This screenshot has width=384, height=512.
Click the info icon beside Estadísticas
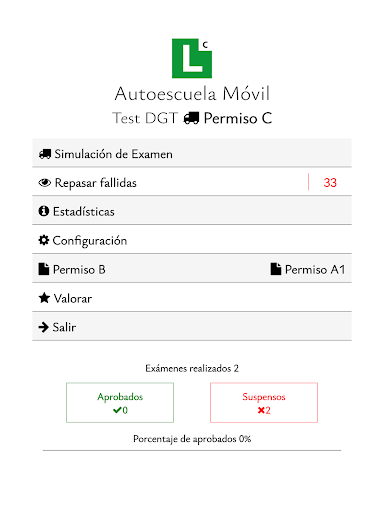pyautogui.click(x=44, y=211)
